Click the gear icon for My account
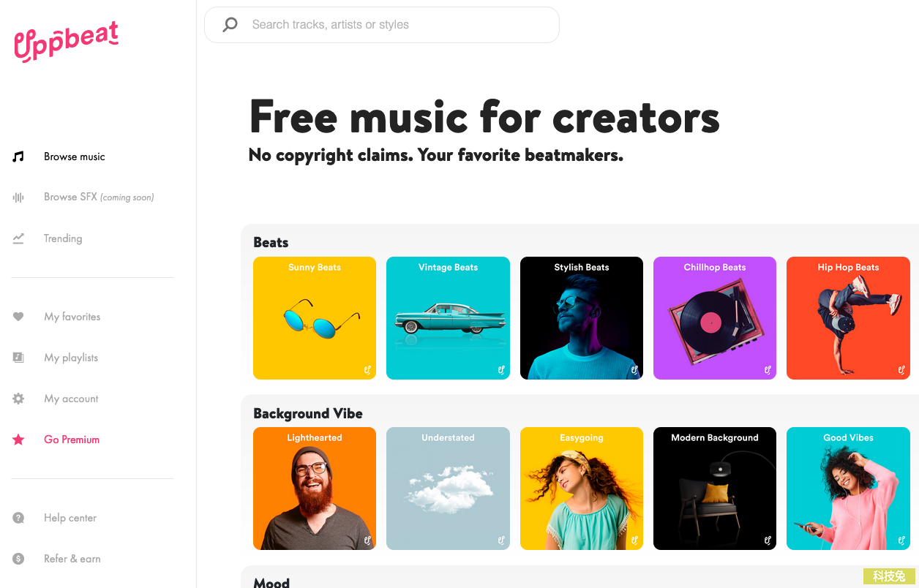The width and height of the screenshot is (919, 588). pos(18,399)
